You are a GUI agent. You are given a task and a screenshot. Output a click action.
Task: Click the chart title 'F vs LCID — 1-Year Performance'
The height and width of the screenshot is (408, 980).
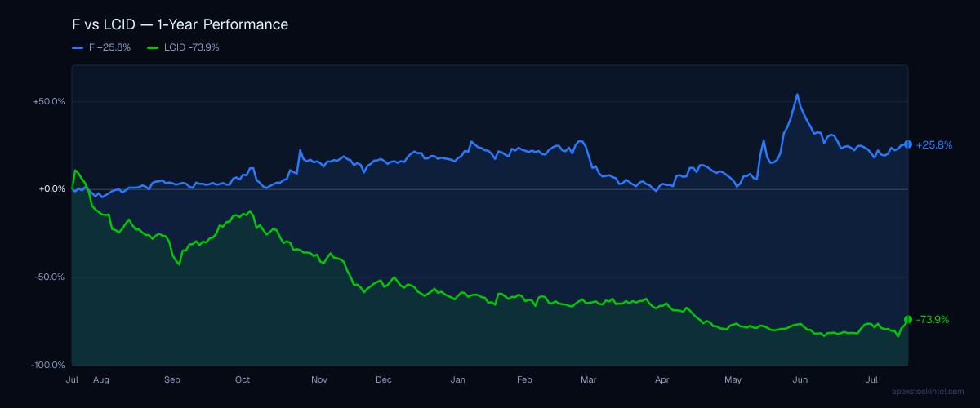180,24
